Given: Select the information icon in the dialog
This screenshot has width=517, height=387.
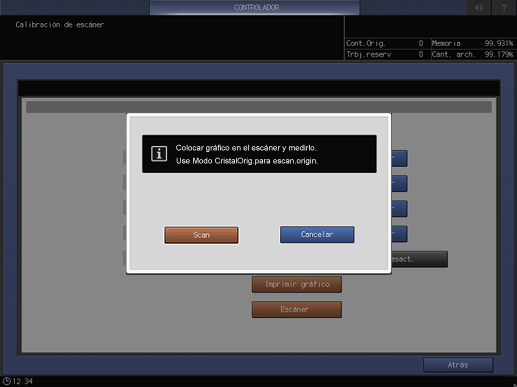Looking at the screenshot, I should (x=159, y=154).
